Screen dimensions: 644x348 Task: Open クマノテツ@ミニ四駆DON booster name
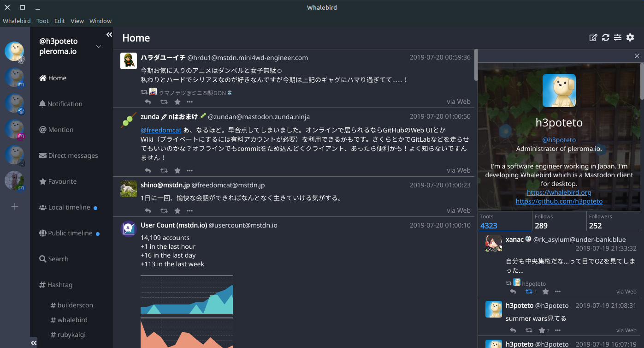pyautogui.click(x=195, y=92)
